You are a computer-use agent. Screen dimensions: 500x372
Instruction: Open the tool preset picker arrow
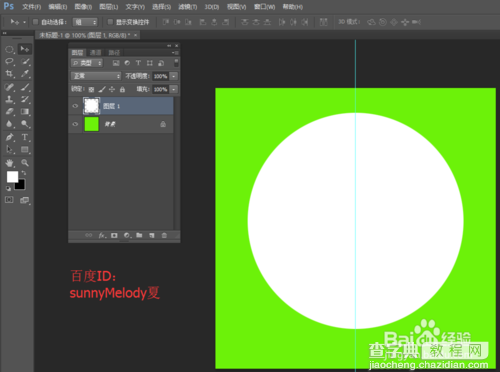[24, 22]
